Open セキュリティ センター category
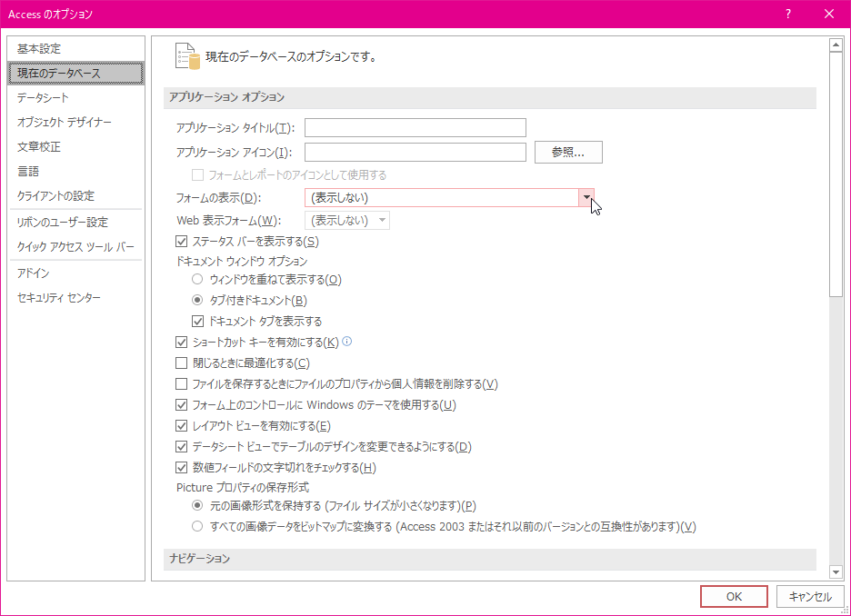The image size is (851, 616). tap(76, 298)
